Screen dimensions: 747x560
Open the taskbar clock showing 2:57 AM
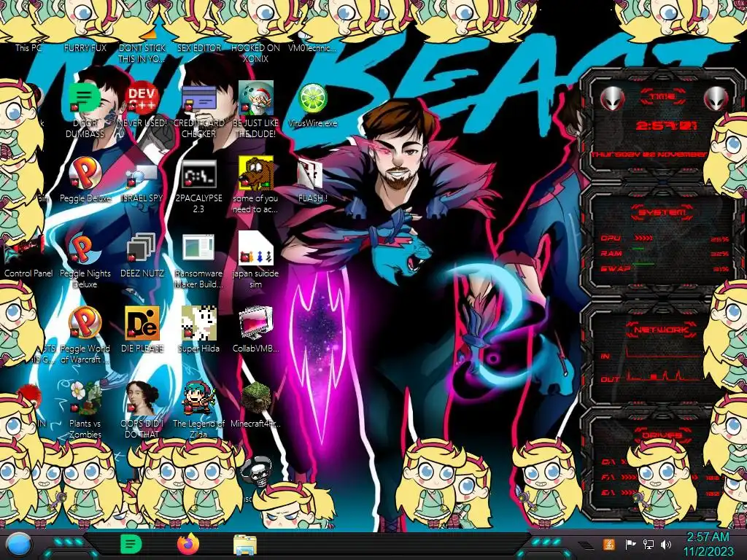(708, 544)
